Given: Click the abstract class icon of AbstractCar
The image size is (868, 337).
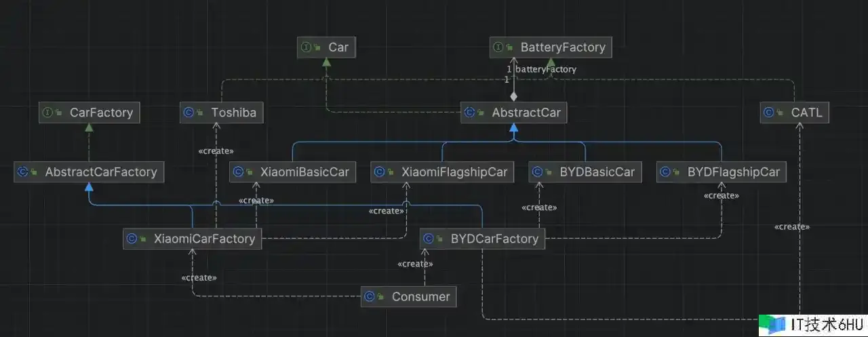Looking at the screenshot, I should [470, 113].
